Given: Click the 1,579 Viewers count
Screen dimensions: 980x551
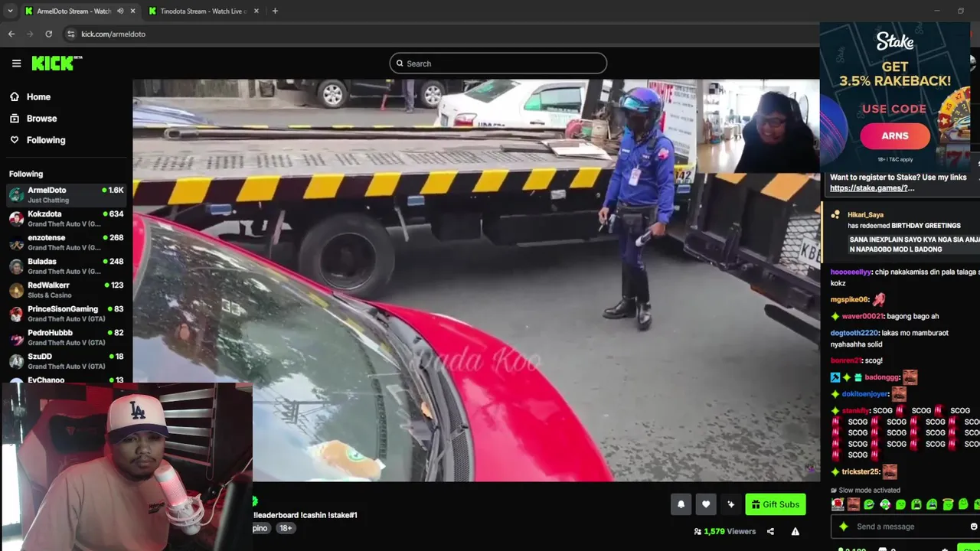Looking at the screenshot, I should coord(724,531).
